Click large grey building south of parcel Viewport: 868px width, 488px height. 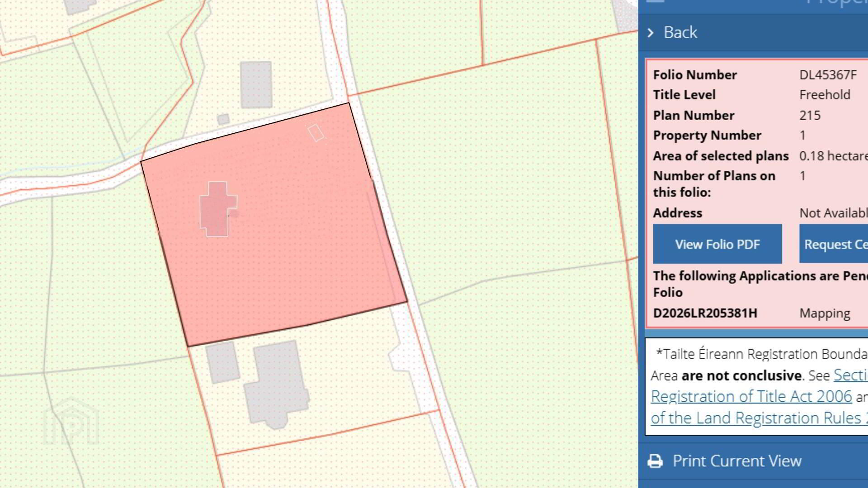pos(276,385)
